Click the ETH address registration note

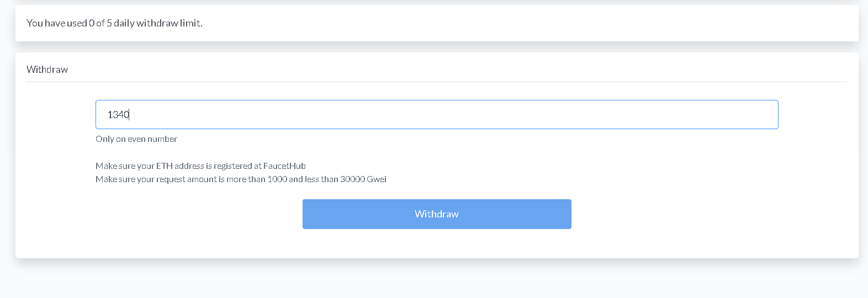200,166
